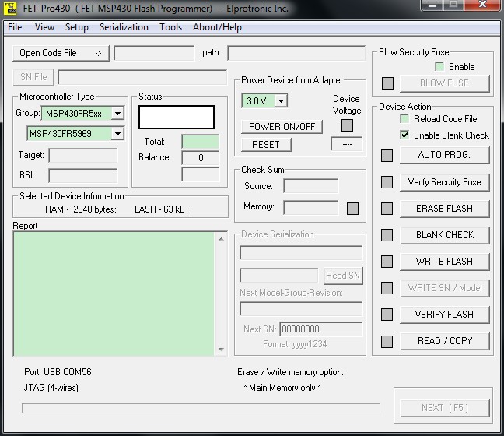The image size is (504, 436).
Task: Click the Verify Security Fuse button
Action: click(445, 182)
